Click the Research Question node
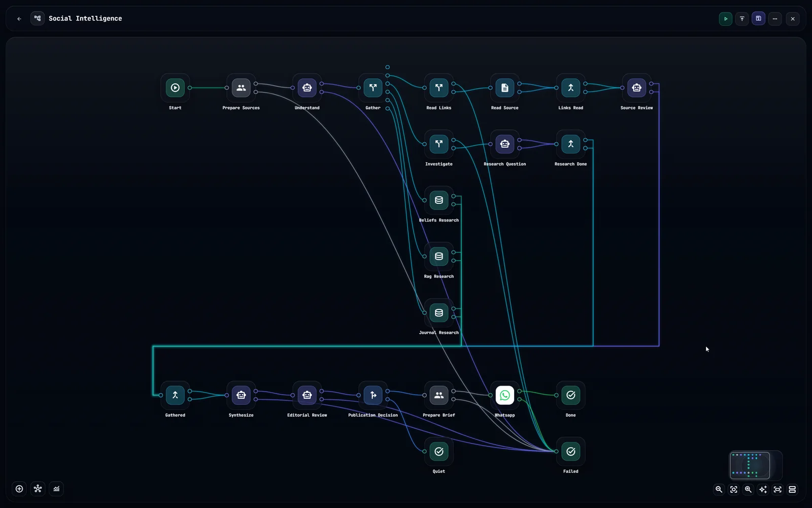 click(505, 144)
